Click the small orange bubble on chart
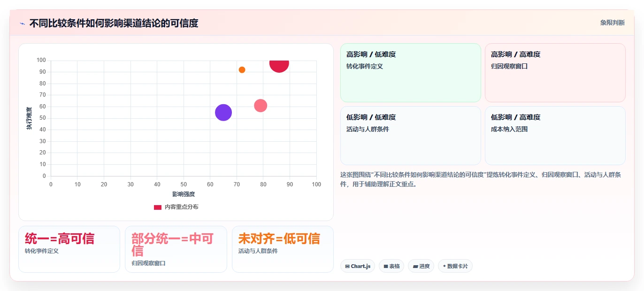 [242, 70]
